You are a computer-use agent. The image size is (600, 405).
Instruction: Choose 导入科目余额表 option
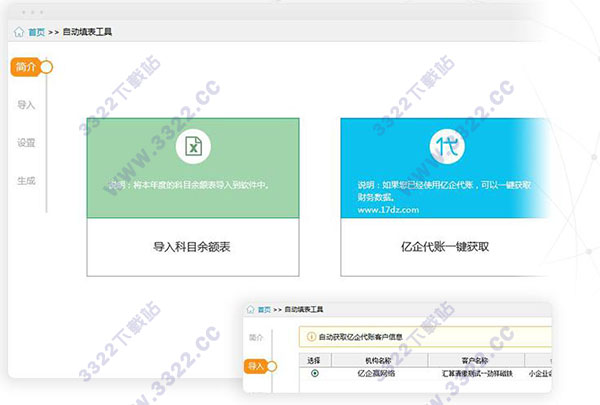pos(192,247)
